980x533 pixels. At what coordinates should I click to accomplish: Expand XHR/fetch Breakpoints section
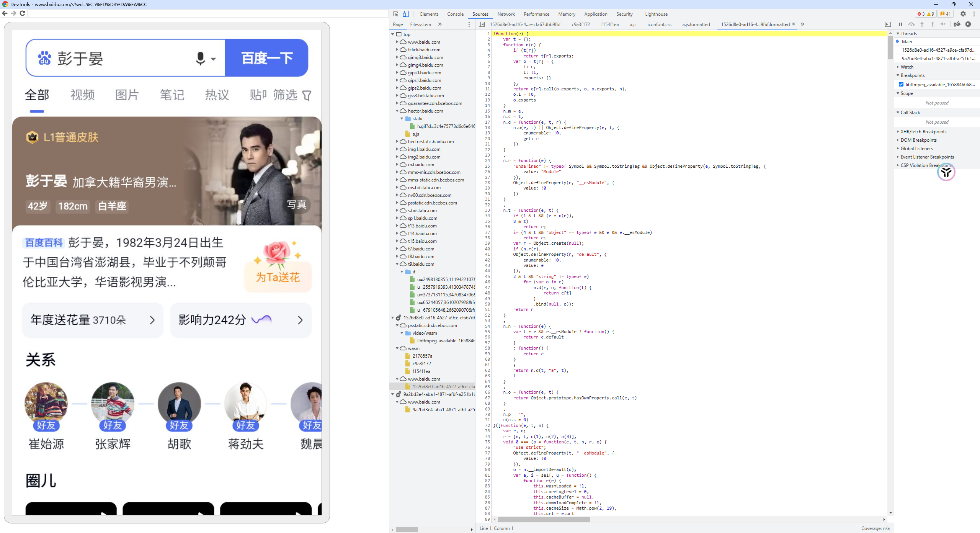pos(923,131)
